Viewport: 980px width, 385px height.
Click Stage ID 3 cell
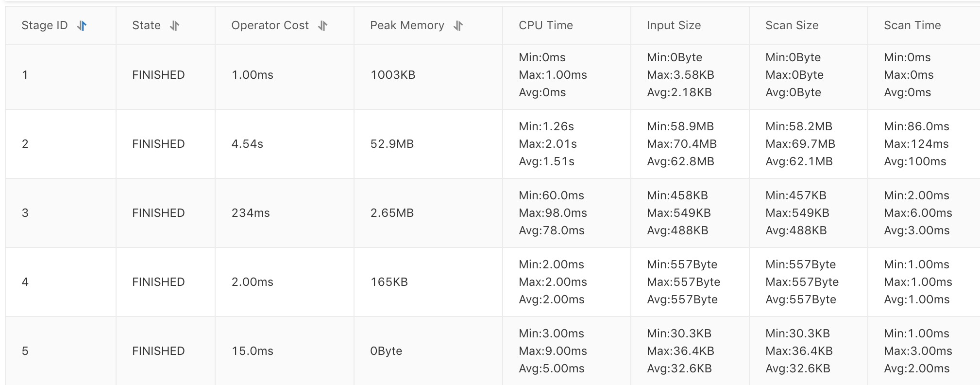61,213
